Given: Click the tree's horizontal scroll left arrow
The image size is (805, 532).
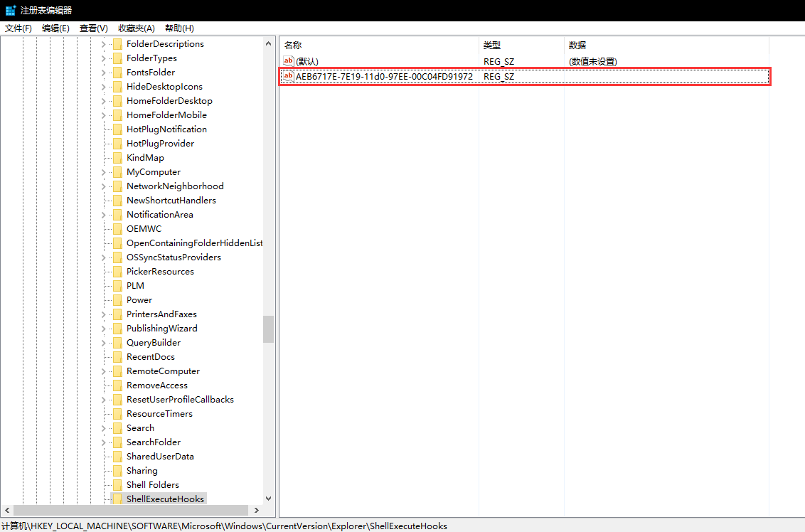Looking at the screenshot, I should click(x=7, y=511).
